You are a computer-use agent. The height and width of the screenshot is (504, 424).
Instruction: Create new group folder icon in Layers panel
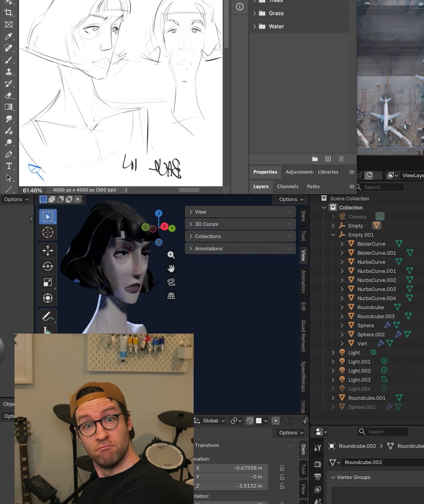(315, 159)
